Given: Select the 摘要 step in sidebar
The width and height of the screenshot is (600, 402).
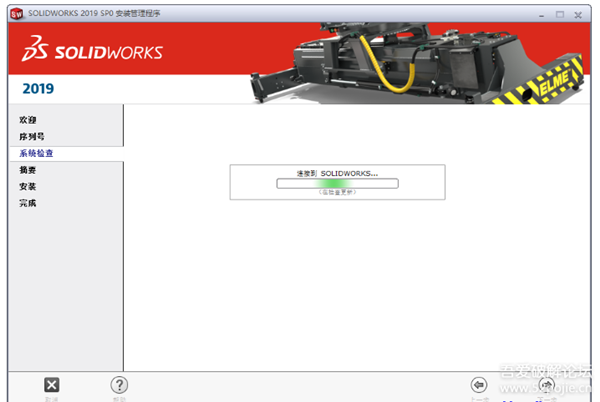Looking at the screenshot, I should pyautogui.click(x=28, y=170).
